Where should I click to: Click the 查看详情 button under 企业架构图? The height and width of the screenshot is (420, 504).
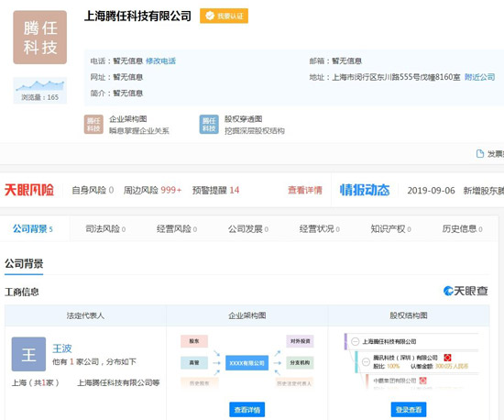(x=247, y=409)
